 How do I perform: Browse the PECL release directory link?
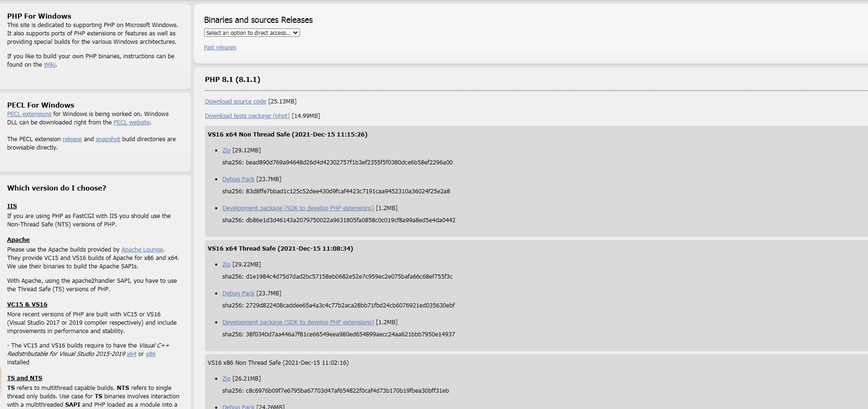point(72,139)
